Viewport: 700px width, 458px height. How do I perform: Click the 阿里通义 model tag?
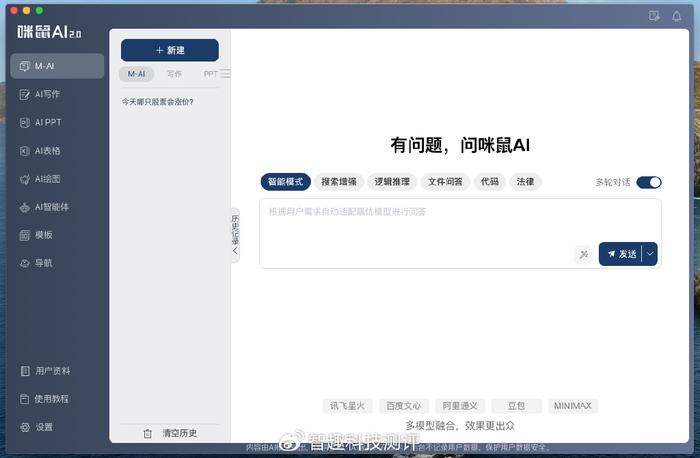click(x=460, y=406)
